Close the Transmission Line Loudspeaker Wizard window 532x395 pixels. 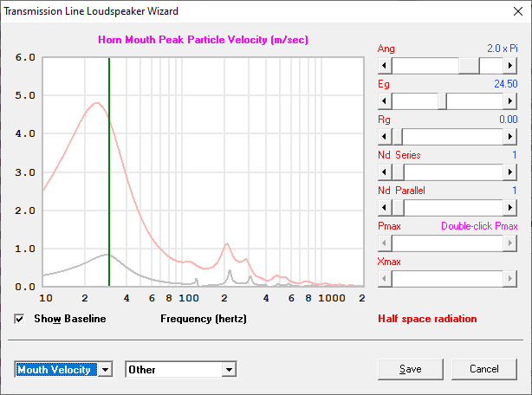click(518, 11)
